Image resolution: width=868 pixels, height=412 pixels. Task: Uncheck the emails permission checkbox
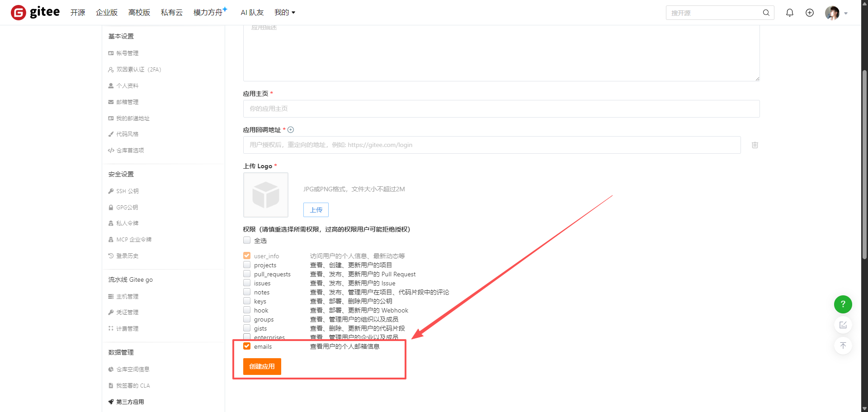tap(247, 346)
